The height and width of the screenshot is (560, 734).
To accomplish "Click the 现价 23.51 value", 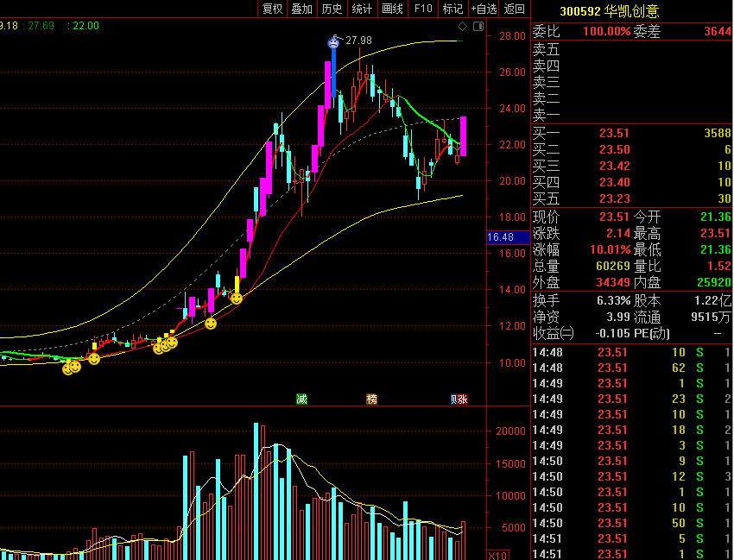I will click(x=614, y=217).
